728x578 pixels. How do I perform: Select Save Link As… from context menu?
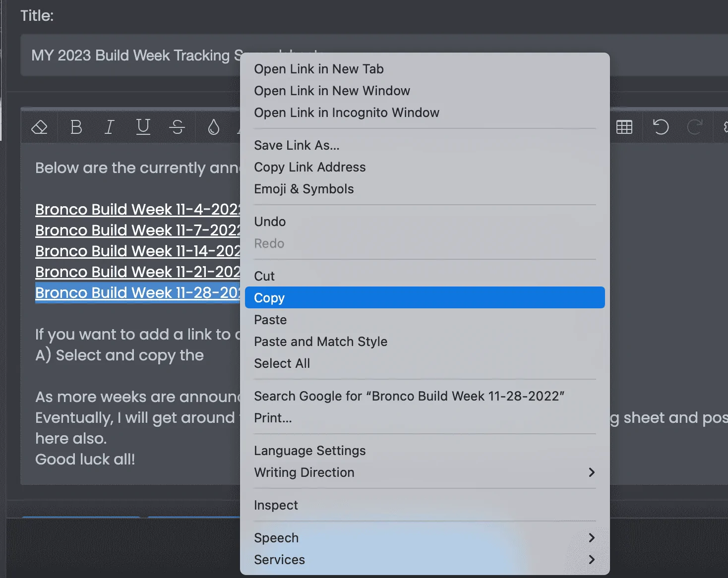[425, 145]
